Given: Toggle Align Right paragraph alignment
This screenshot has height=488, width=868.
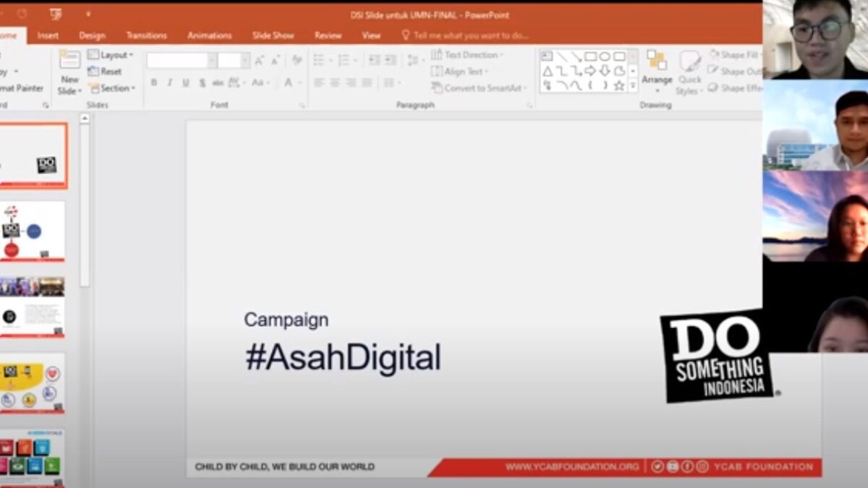Looking at the screenshot, I should 351,83.
